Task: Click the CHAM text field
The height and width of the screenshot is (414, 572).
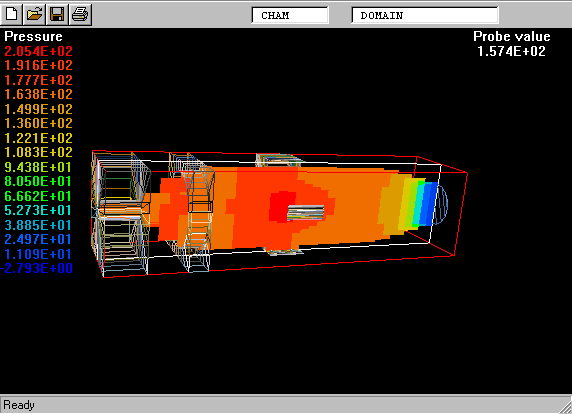Action: (290, 15)
